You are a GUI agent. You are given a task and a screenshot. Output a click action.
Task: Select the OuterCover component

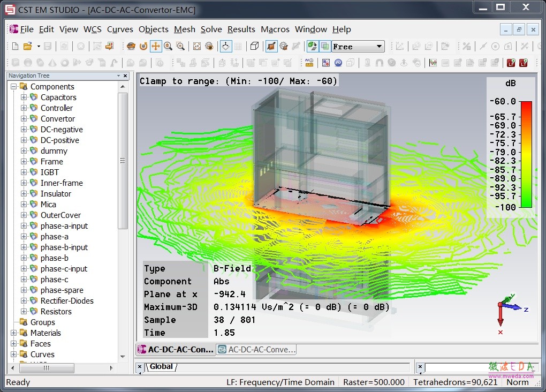coord(60,215)
